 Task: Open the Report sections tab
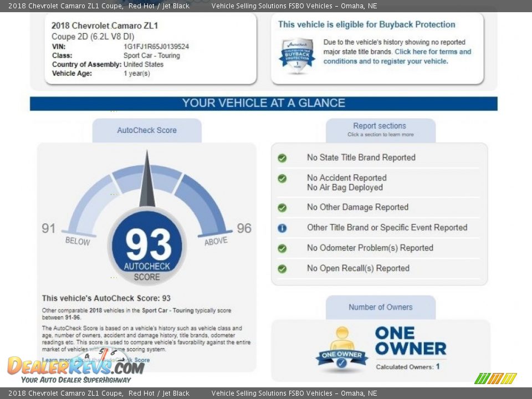(380, 130)
